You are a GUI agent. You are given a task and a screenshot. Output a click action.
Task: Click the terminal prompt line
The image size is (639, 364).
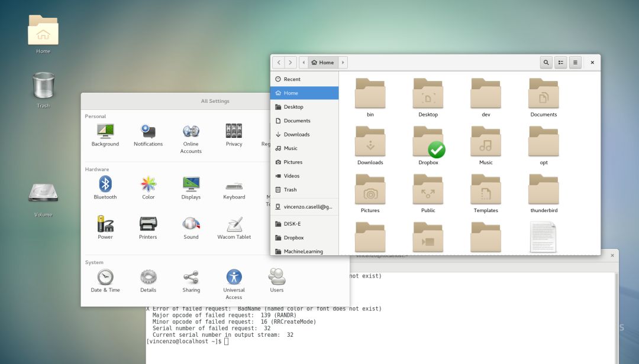pos(188,341)
